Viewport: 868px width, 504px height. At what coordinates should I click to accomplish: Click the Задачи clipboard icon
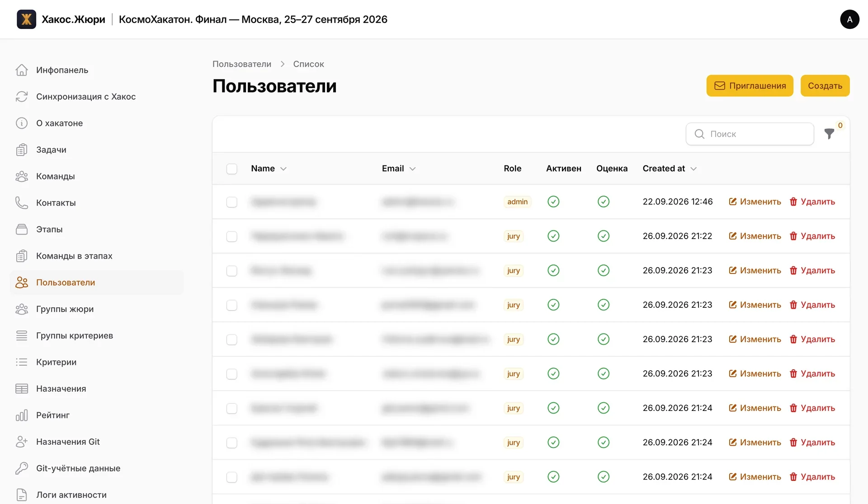[22, 150]
